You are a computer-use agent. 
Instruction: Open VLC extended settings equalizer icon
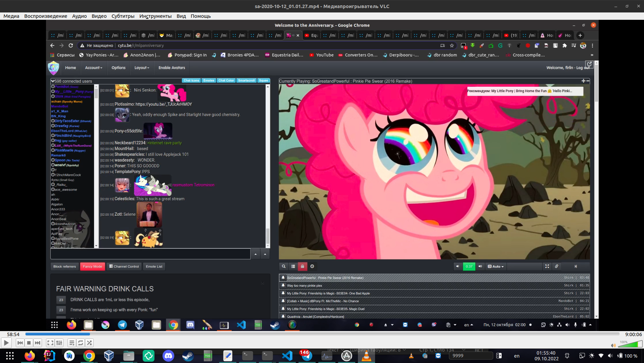click(59, 343)
